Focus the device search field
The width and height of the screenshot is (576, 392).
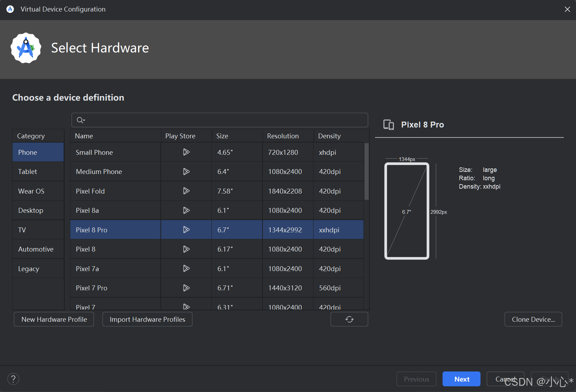220,120
